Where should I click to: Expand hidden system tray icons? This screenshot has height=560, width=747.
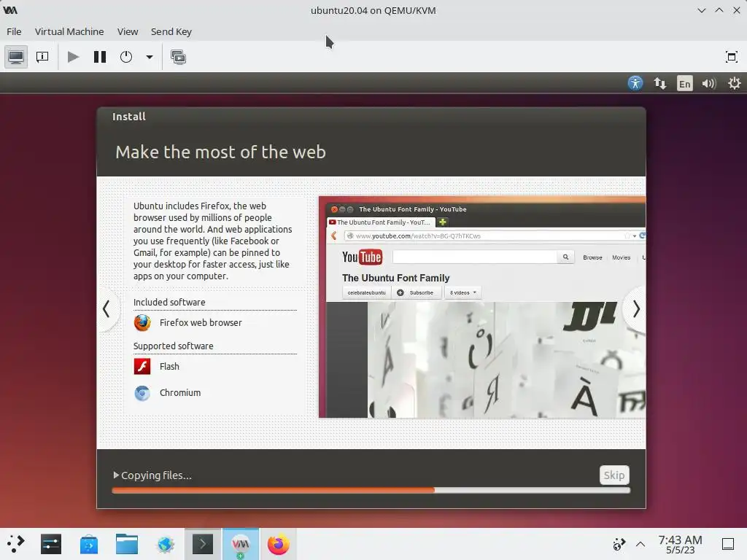640,544
